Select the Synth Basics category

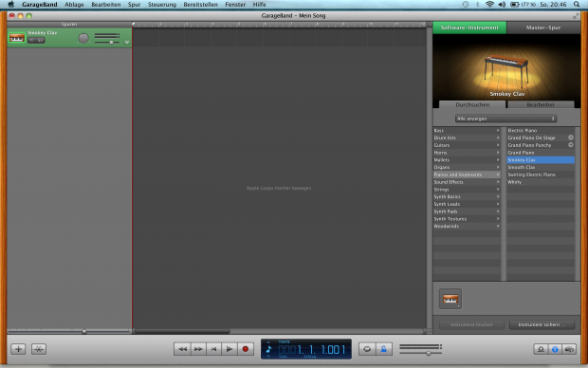(467, 196)
